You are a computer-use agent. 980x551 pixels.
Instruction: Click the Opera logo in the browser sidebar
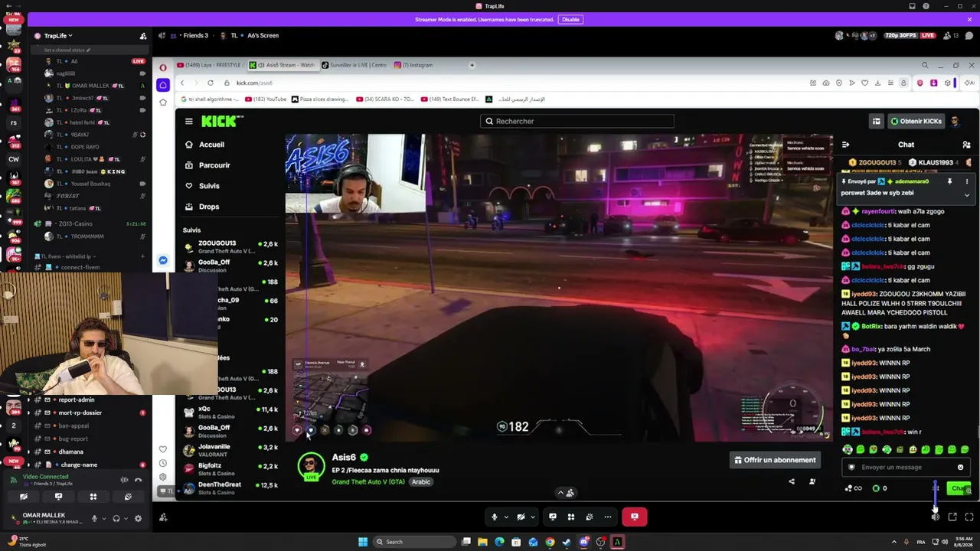tap(162, 67)
